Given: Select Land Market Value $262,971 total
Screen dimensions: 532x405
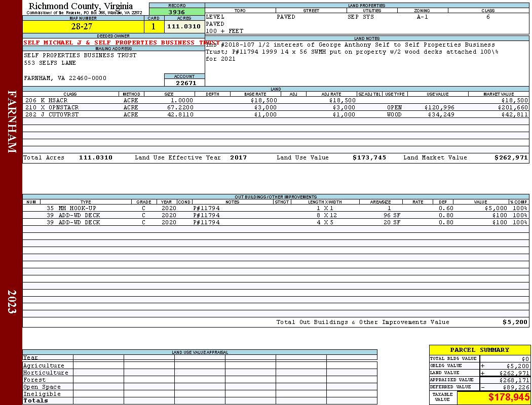Looking at the screenshot, I should pos(511,157).
